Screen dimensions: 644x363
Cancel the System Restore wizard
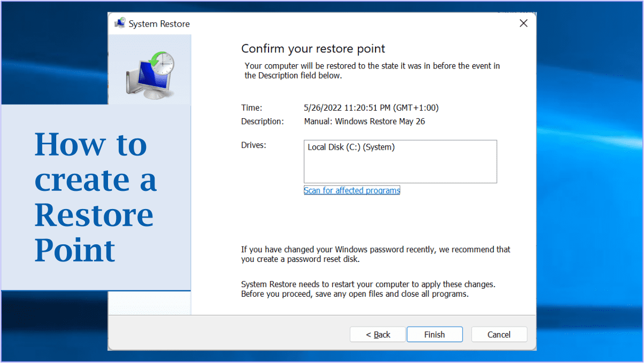(499, 335)
